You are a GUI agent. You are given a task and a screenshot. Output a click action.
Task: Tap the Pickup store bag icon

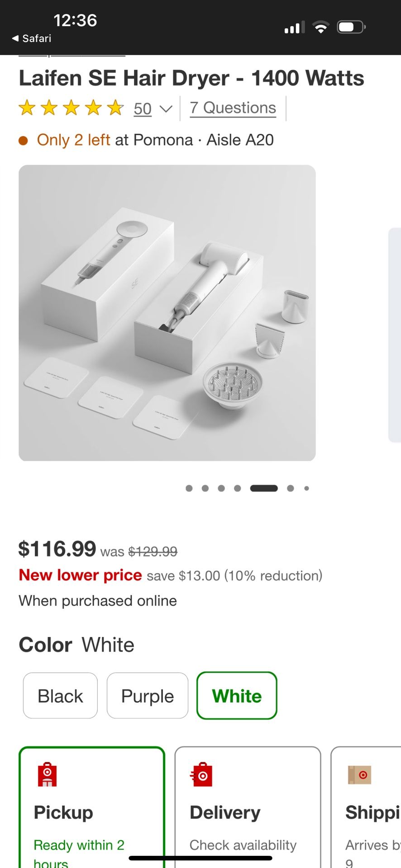(x=47, y=774)
